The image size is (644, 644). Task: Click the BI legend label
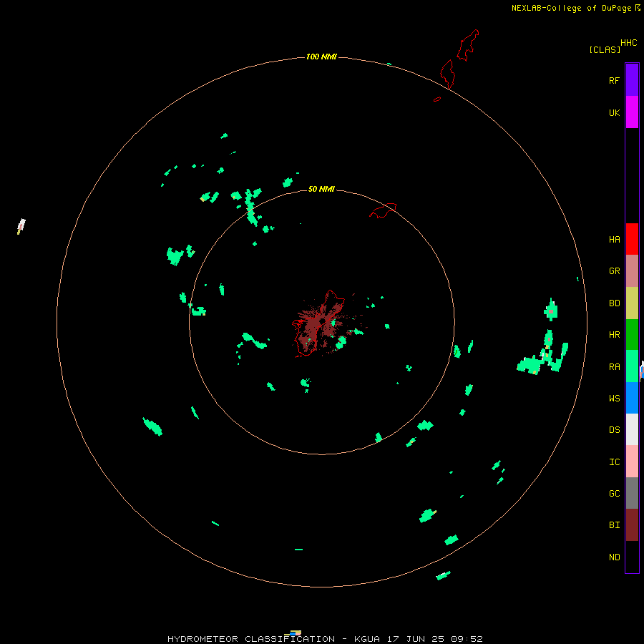pyautogui.click(x=614, y=525)
